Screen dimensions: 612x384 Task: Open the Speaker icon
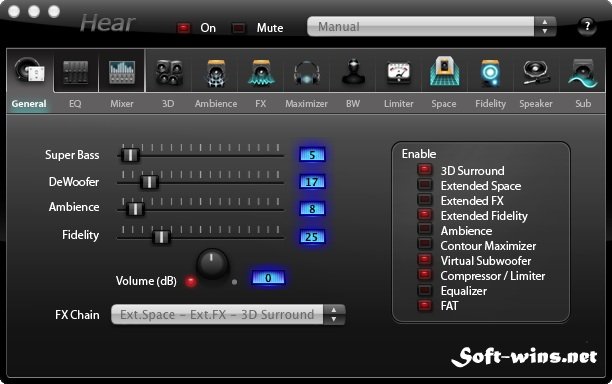click(x=536, y=73)
